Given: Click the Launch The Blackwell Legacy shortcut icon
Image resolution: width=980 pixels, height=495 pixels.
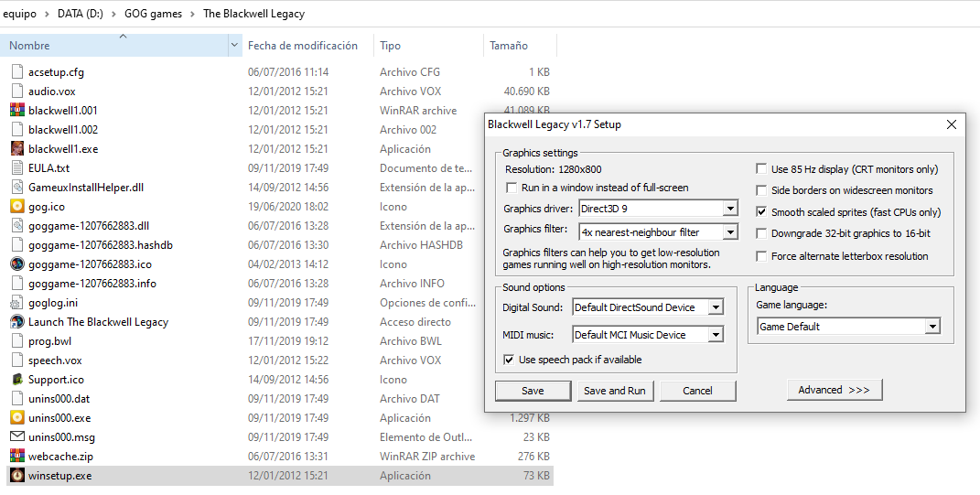Looking at the screenshot, I should tap(16, 322).
